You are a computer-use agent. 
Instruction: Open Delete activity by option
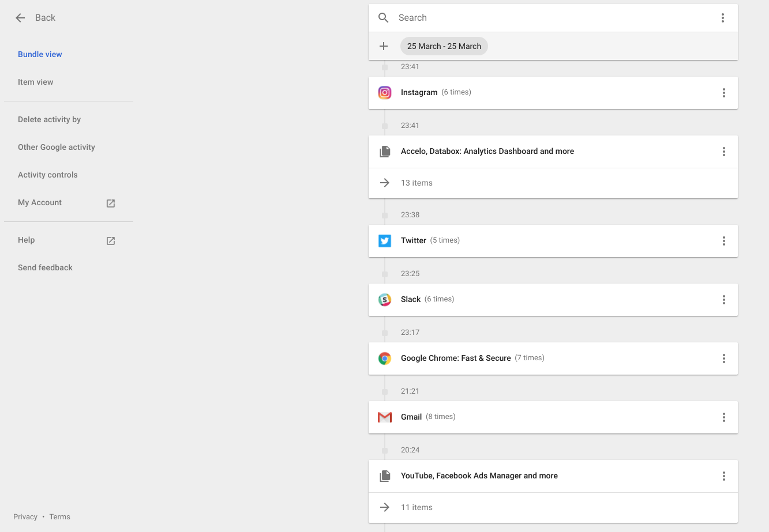tap(49, 119)
